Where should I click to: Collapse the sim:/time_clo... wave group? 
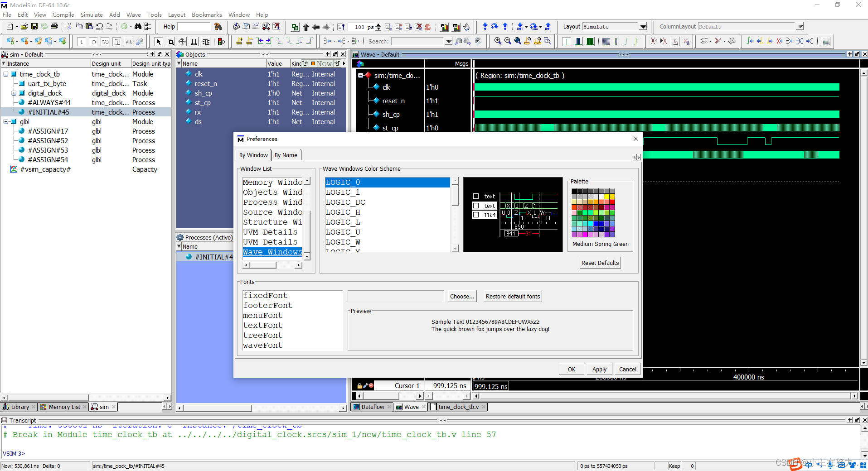(x=361, y=75)
